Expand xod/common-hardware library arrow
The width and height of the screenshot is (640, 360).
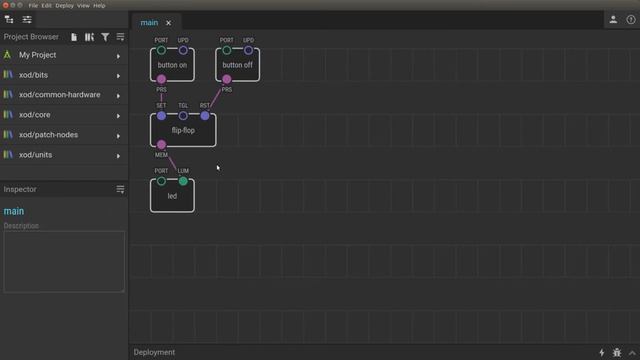pyautogui.click(x=118, y=96)
